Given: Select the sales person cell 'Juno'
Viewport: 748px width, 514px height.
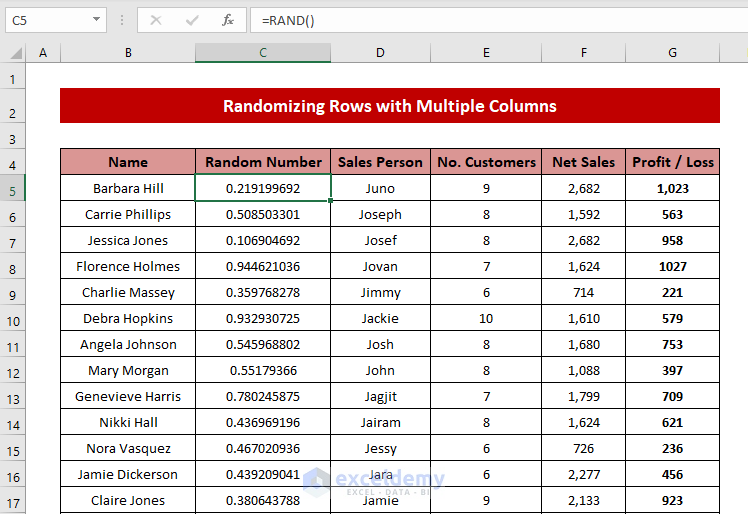Looking at the screenshot, I should (x=380, y=188).
